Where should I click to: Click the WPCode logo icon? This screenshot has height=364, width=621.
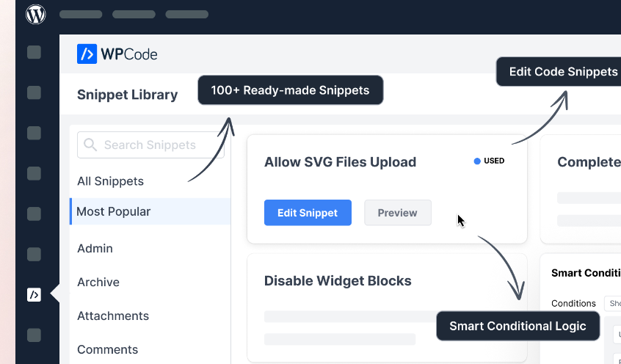point(87,54)
